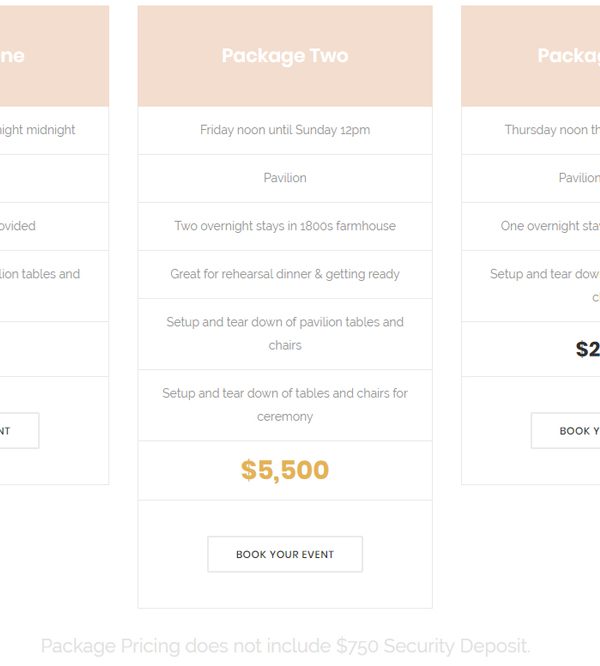
Task: Click 'Setup and tear down of pavilion tables' row
Action: coord(285,334)
